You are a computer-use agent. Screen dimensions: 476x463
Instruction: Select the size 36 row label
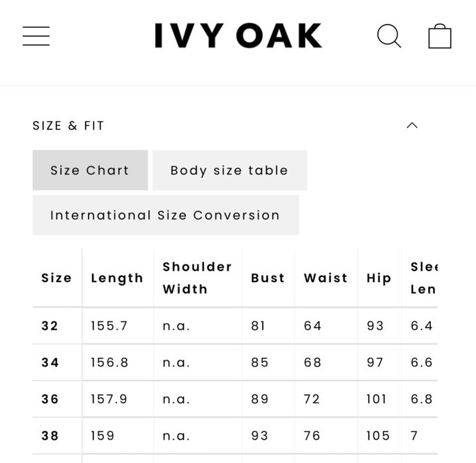tap(50, 399)
